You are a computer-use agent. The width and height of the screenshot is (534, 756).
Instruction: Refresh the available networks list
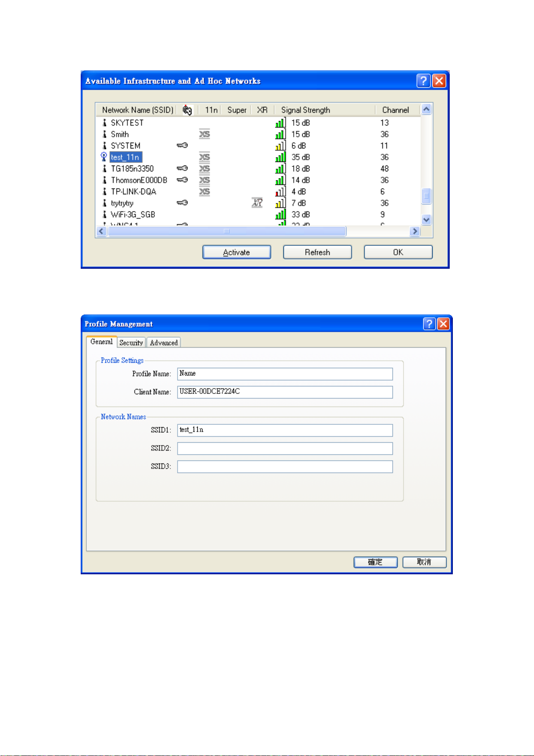(x=317, y=252)
